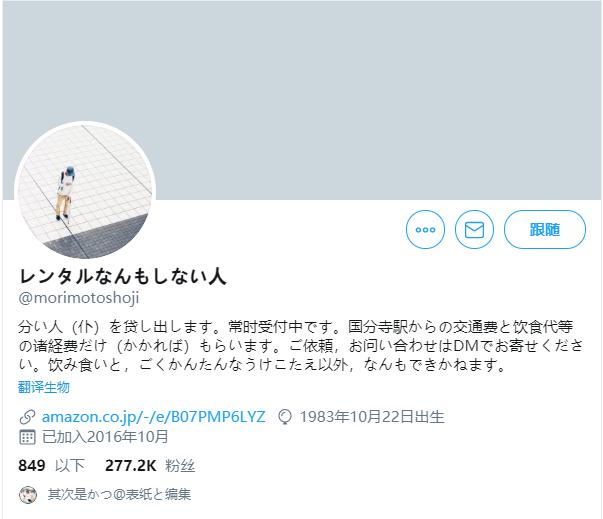Open the small mutual follower avatar
The height and width of the screenshot is (519, 603).
(28, 495)
